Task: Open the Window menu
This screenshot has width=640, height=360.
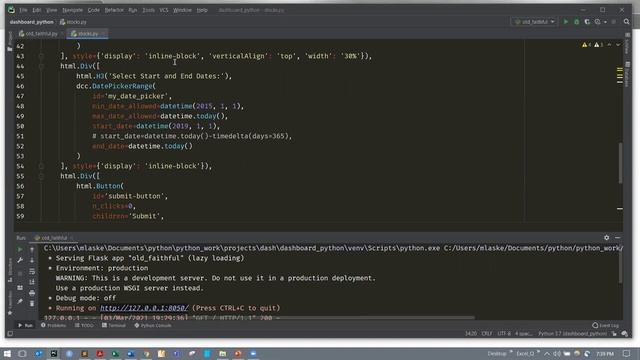Action: click(x=182, y=10)
